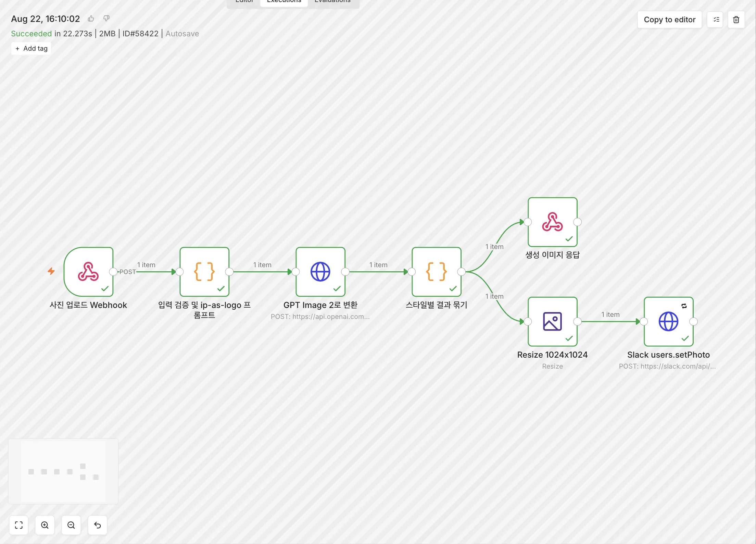The image size is (756, 544).
Task: Click the workflow minimap thumbnail
Action: (x=63, y=471)
